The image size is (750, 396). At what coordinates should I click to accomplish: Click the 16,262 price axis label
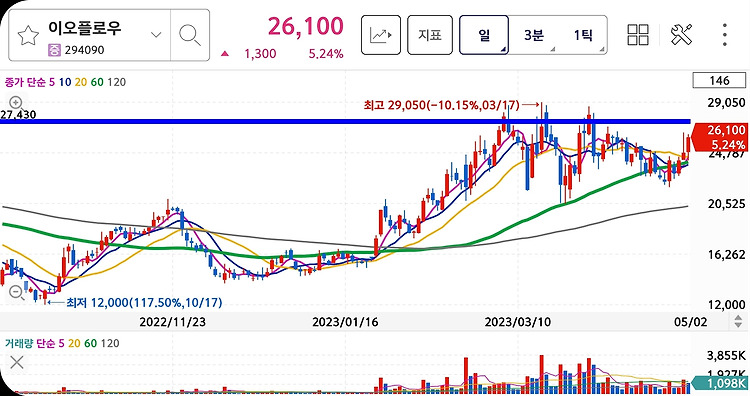(x=726, y=254)
